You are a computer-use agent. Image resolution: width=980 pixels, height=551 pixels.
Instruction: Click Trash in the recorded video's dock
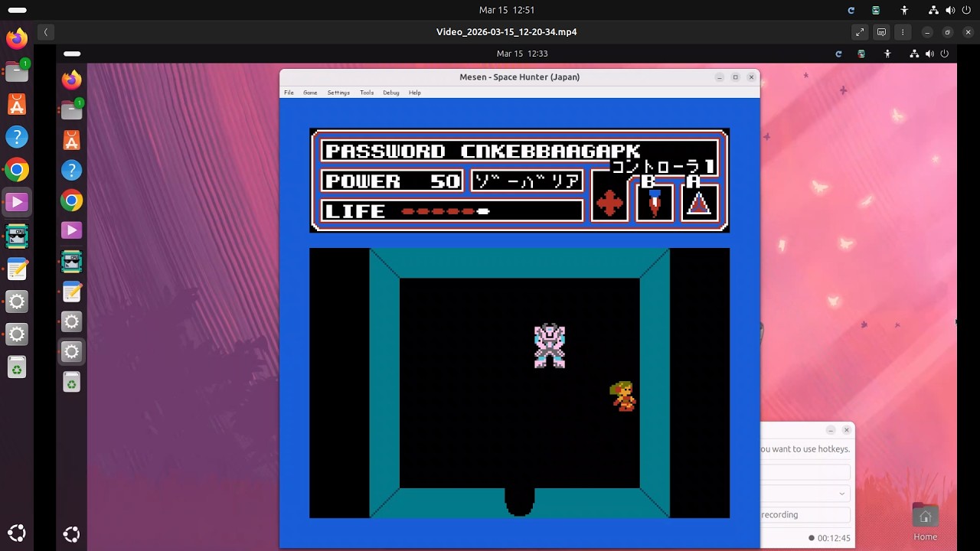point(71,382)
